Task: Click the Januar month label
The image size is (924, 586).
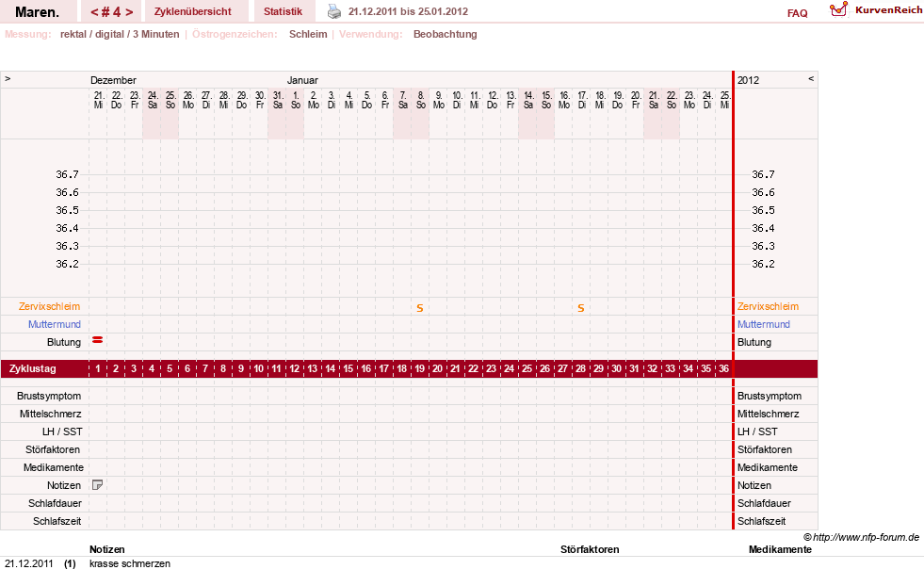Action: coord(302,80)
